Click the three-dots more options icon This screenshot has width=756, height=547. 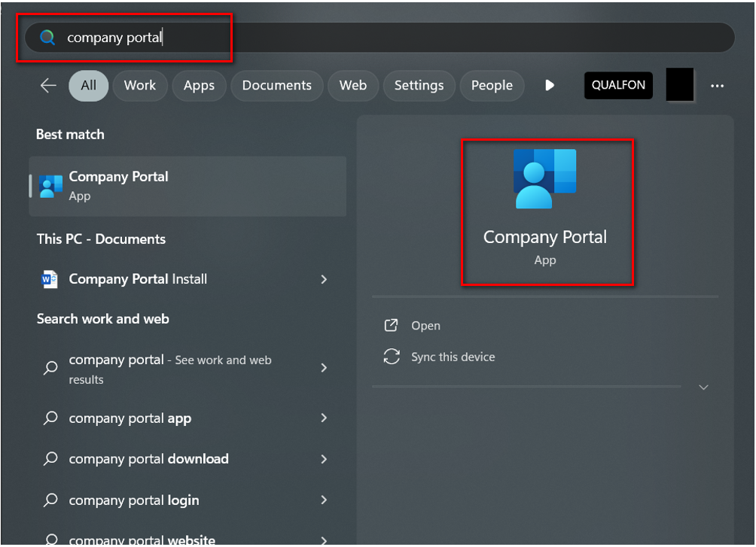pyautogui.click(x=717, y=86)
